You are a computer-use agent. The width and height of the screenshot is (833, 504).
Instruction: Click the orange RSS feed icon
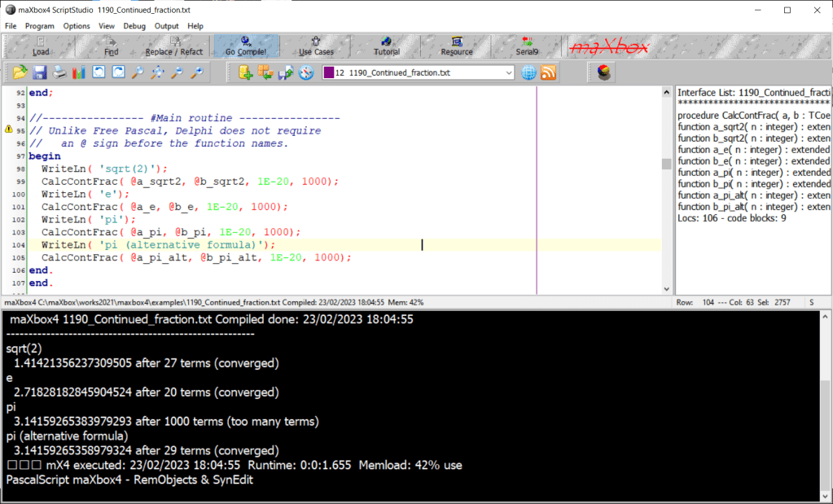pos(549,72)
